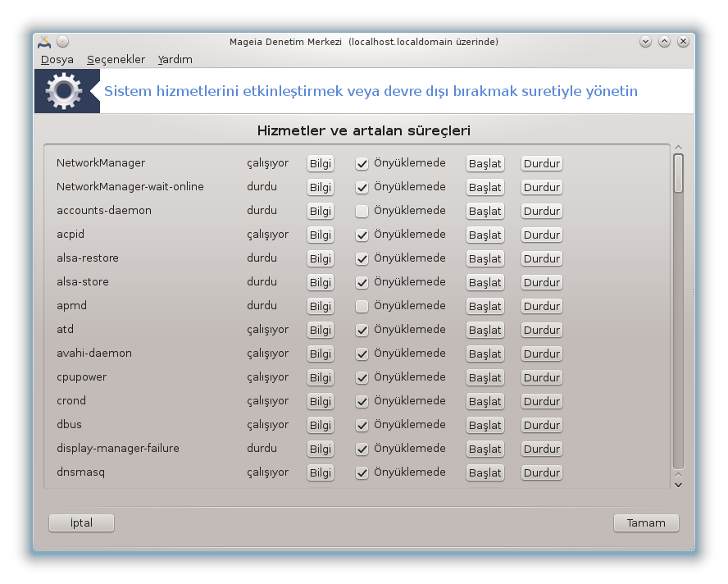This screenshot has height=584, width=728.
Task: Click the display-manager-failure label
Action: coord(118,449)
